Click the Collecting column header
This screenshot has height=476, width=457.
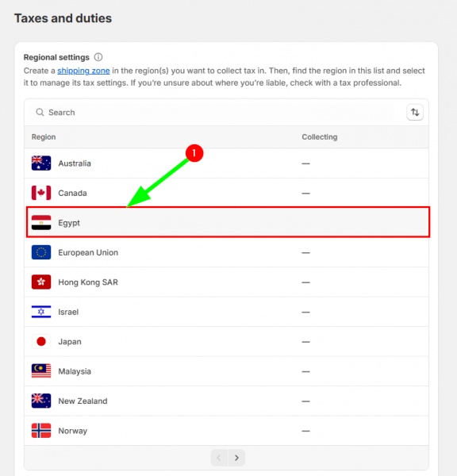click(320, 137)
